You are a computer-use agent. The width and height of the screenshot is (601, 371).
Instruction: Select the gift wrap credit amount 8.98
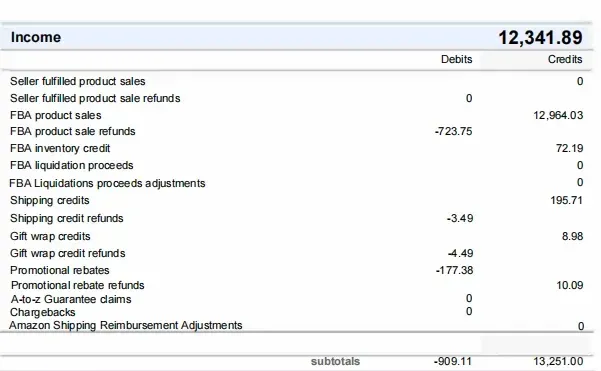pyautogui.click(x=572, y=236)
